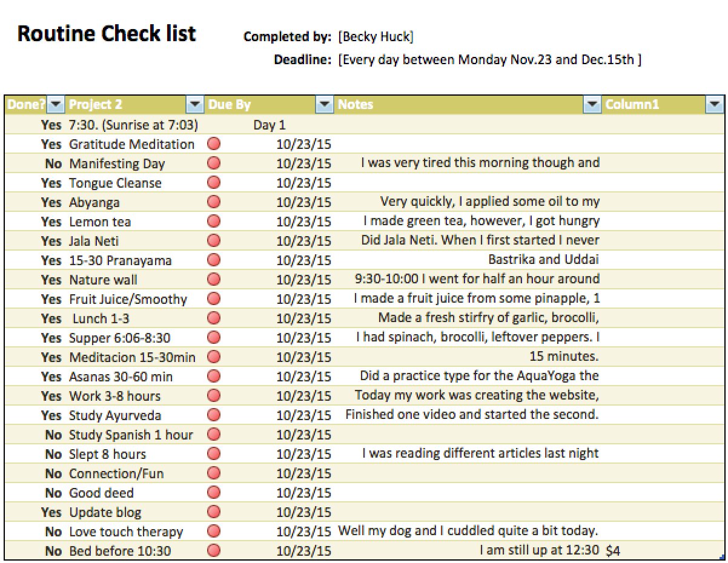728x563 pixels.
Task: Click the status icon beside Update blog
Action: coord(213,512)
